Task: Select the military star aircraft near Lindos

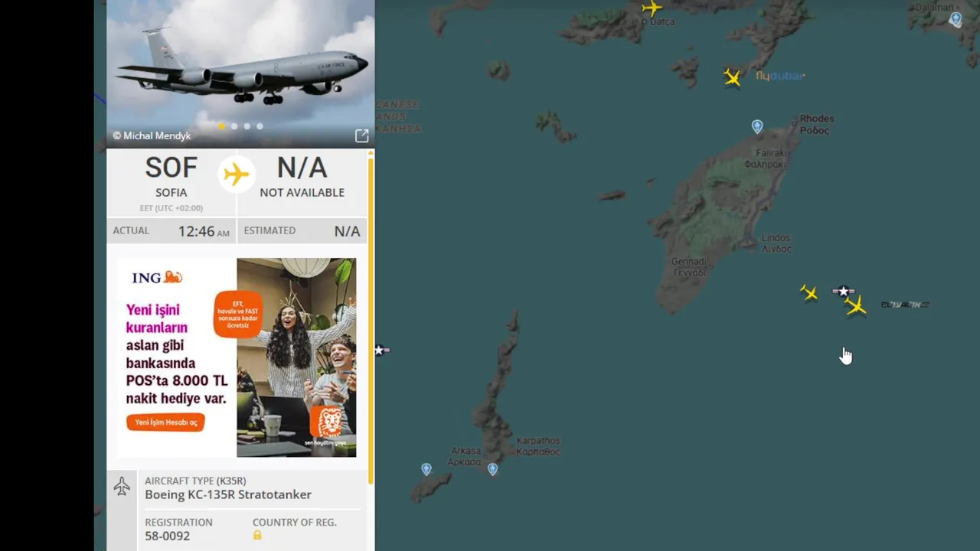Action: coord(843,291)
